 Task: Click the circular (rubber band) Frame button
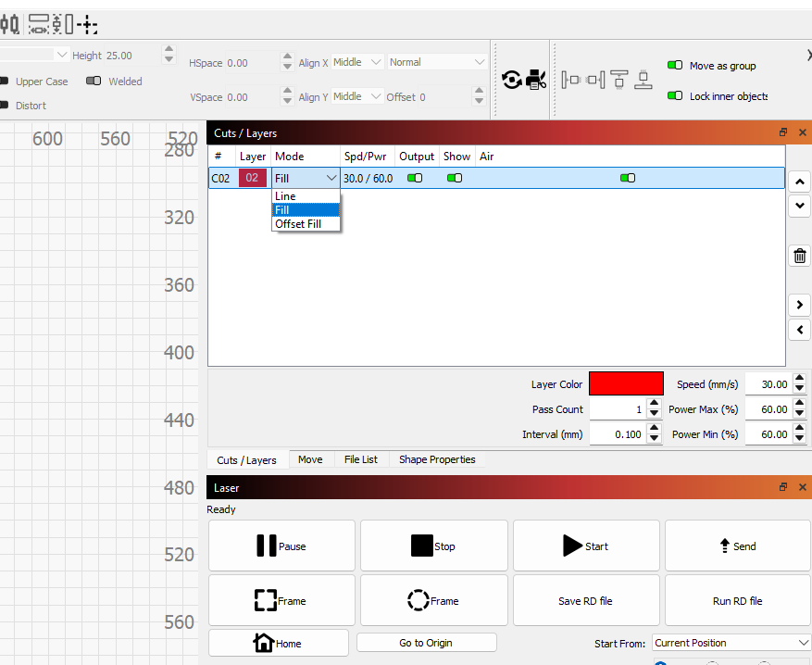(x=433, y=601)
